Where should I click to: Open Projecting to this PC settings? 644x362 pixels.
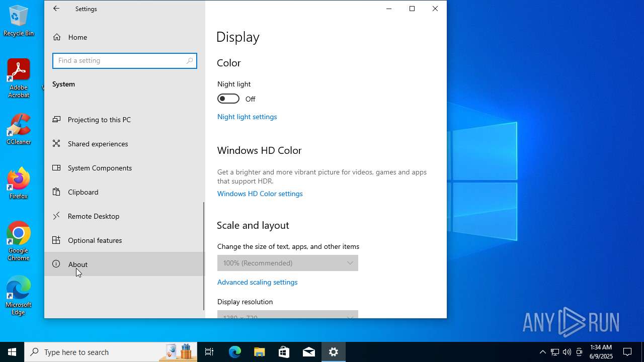point(124,120)
